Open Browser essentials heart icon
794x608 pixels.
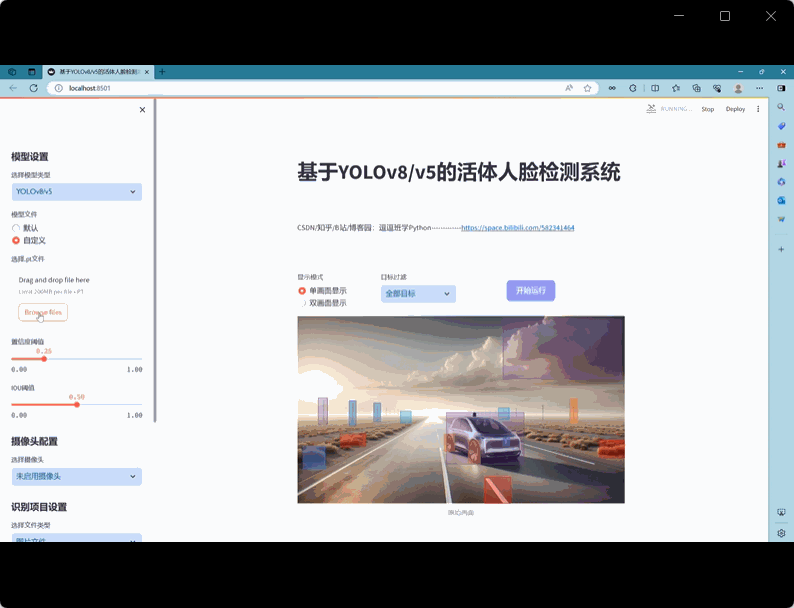(717, 88)
